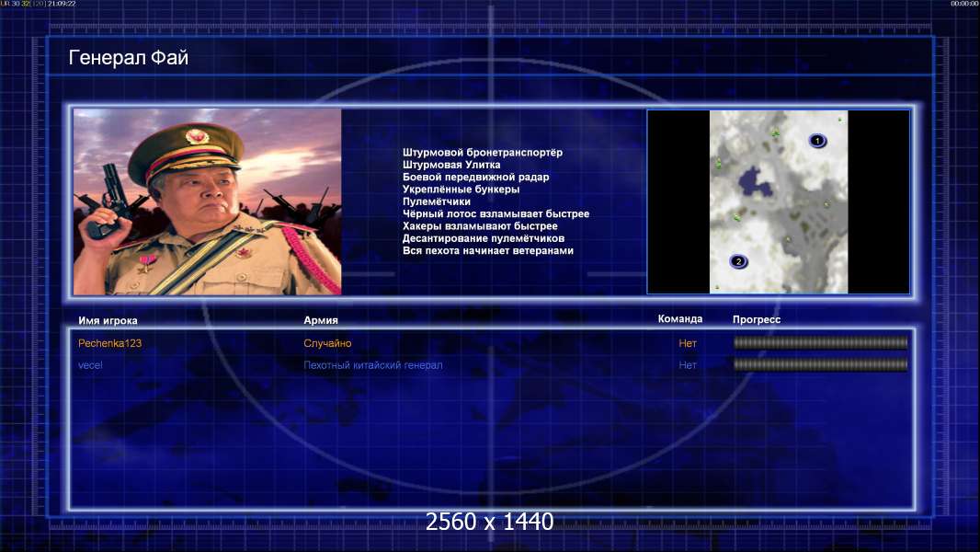The width and height of the screenshot is (980, 552).
Task: Select player name Pechenka123
Action: pyautogui.click(x=110, y=343)
